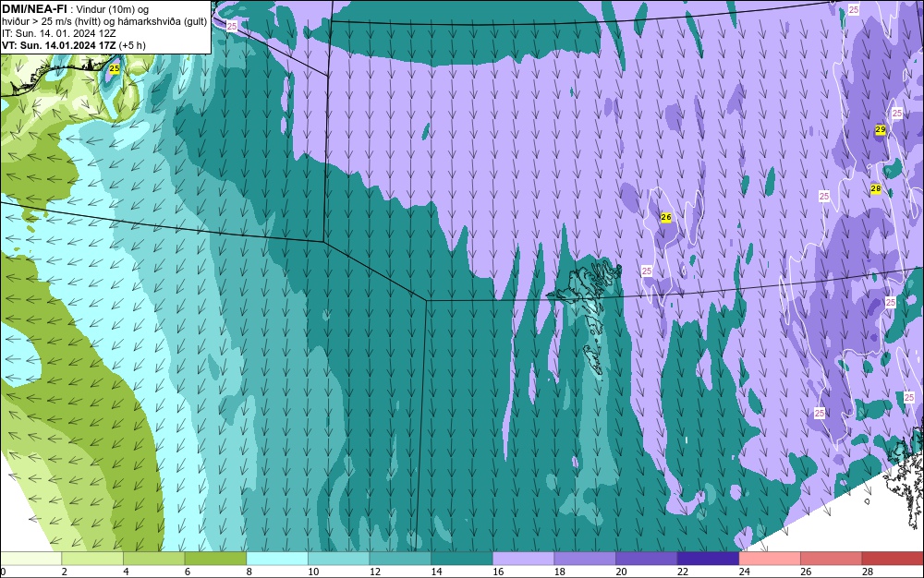
Task: Click the 0–2 m/s palest legend swatch
Action: coord(30,559)
